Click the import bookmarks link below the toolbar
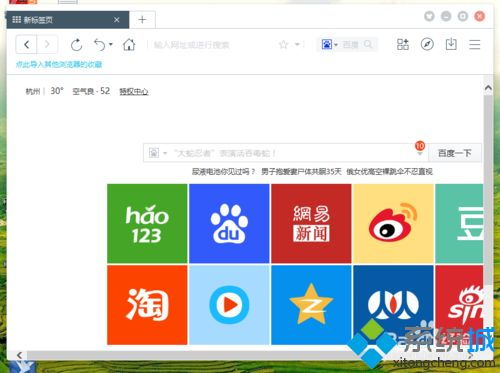The width and height of the screenshot is (500, 373). pos(59,64)
